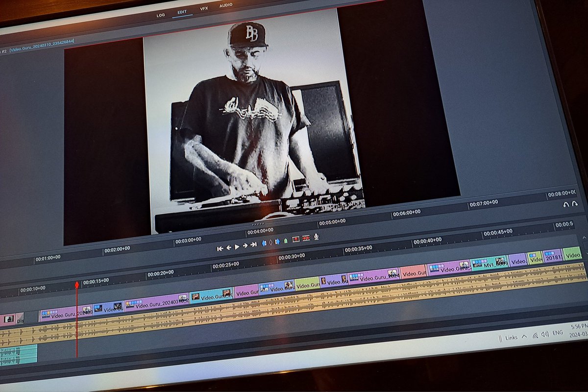Viewport: 588px width, 392px height.
Task: Open the microphone voice-over recorder
Action: (x=316, y=236)
